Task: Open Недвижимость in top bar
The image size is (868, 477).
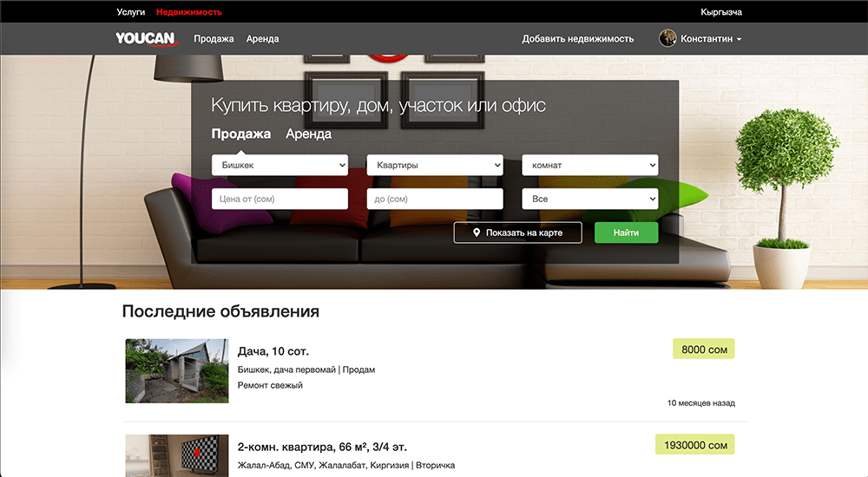Action: tap(188, 11)
